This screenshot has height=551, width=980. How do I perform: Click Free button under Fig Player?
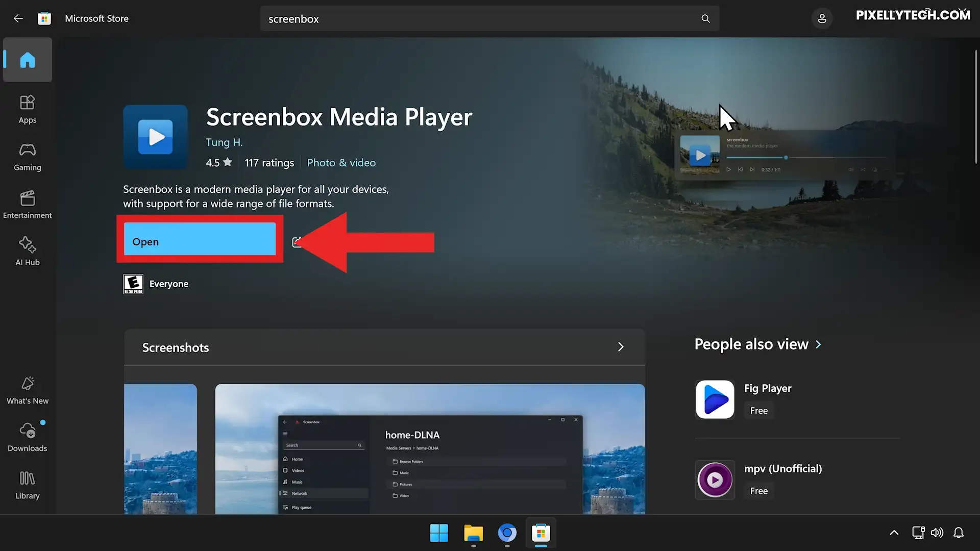(x=759, y=411)
